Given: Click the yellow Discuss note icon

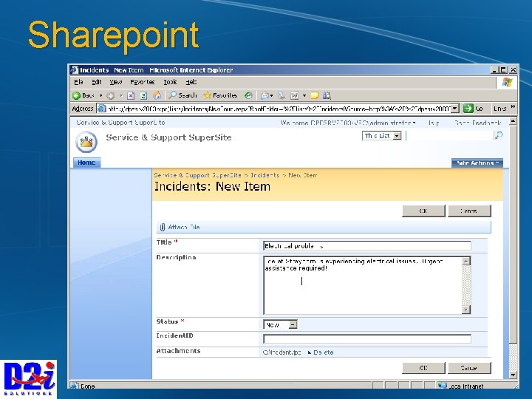Looking at the screenshot, I should click(315, 95).
